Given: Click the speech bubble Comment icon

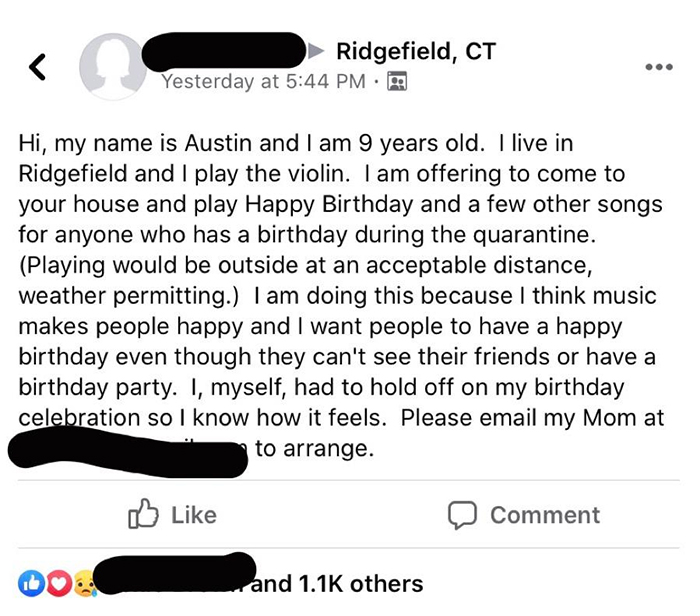Looking at the screenshot, I should [461, 515].
